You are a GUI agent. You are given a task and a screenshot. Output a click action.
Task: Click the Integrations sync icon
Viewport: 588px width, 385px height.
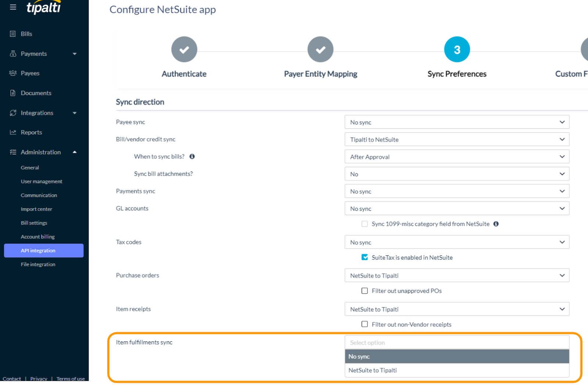13,113
